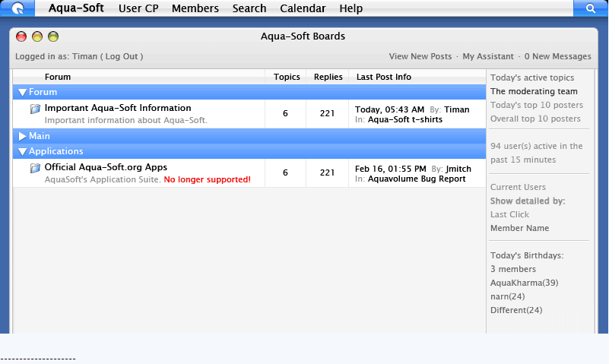Click 'Important information about Aqua-Soft.' description
This screenshot has height=364, width=609.
pyautogui.click(x=126, y=120)
